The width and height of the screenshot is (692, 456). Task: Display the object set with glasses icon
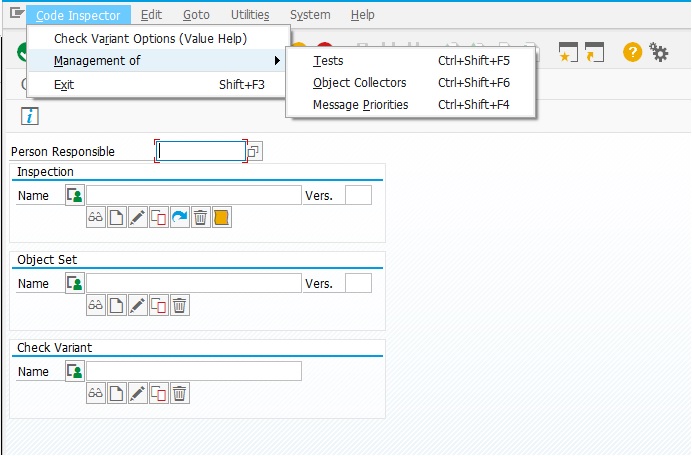click(96, 305)
